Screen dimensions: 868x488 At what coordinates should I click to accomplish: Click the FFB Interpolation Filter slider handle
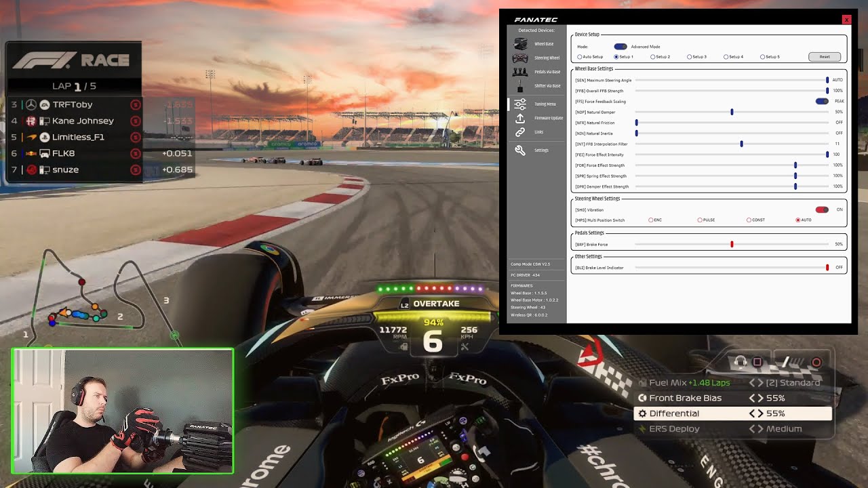coord(741,144)
